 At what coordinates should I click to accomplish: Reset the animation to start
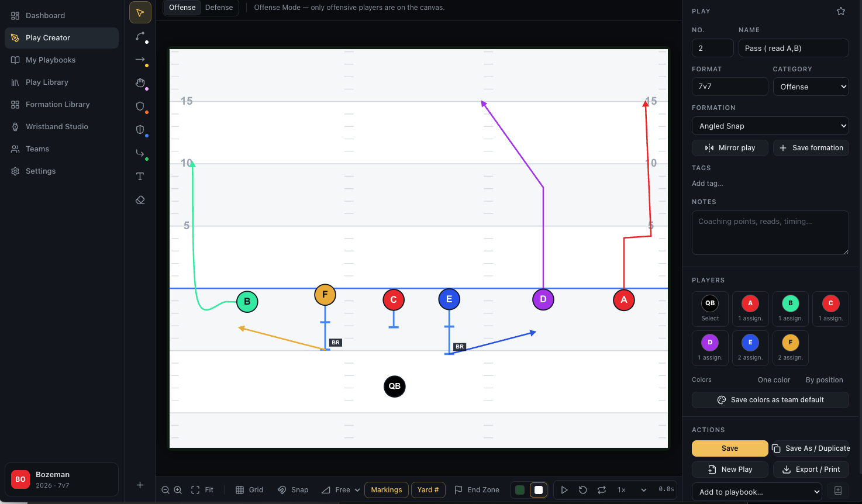point(583,490)
